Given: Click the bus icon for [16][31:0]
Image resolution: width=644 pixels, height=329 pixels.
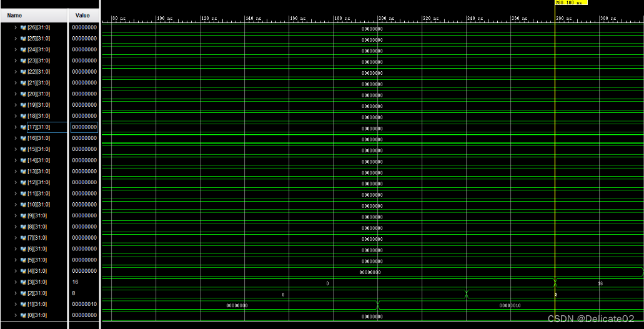Looking at the screenshot, I should 23,139.
